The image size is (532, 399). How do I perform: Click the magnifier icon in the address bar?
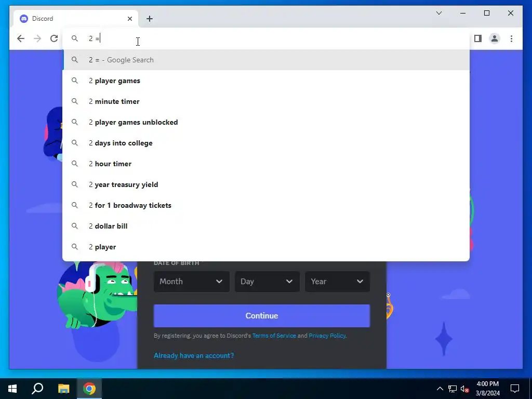pos(75,38)
